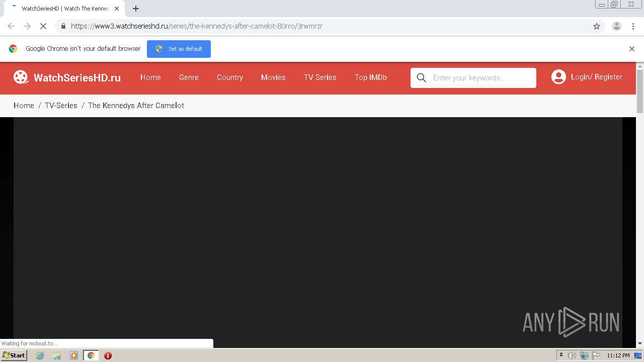Close the WatchSeriesHD browser tab
This screenshot has width=644, height=362.
(117, 9)
